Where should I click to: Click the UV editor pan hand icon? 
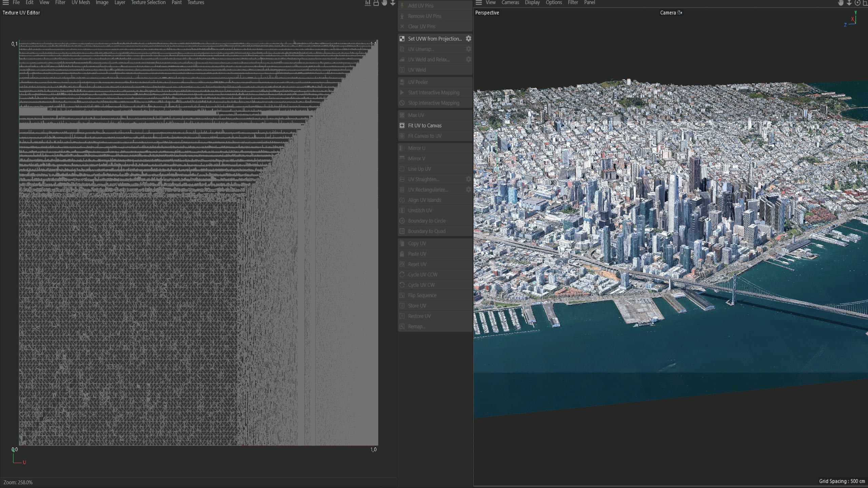[x=384, y=3]
